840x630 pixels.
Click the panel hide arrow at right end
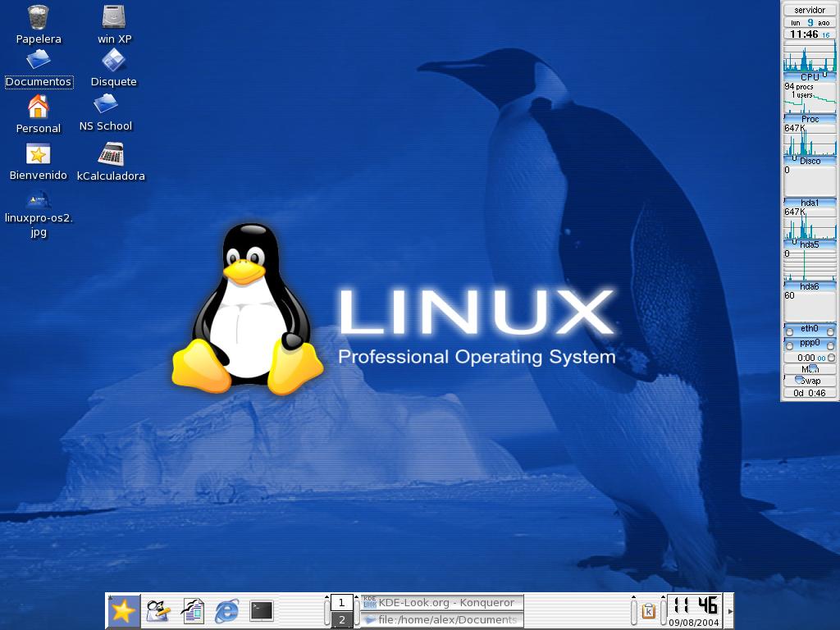coord(729,611)
